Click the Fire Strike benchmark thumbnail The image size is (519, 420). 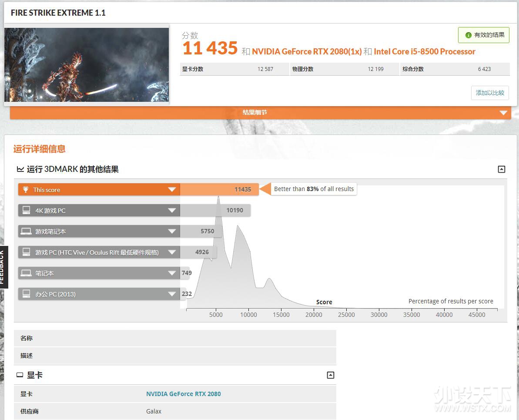click(87, 64)
